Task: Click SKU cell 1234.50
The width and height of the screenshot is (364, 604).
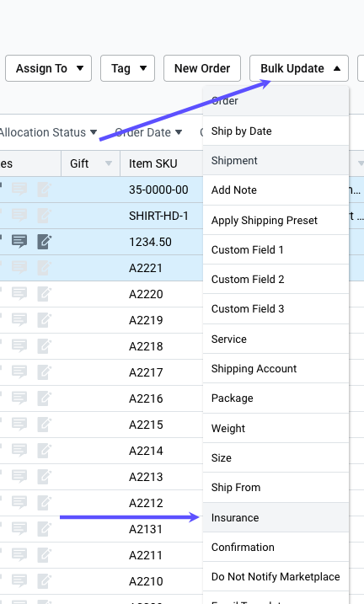Action: point(150,242)
